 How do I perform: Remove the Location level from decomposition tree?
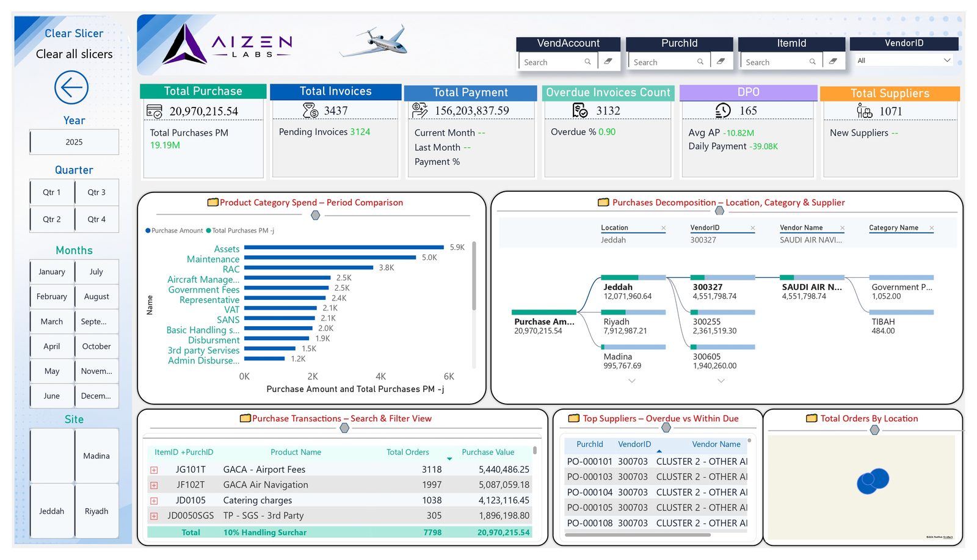(663, 228)
